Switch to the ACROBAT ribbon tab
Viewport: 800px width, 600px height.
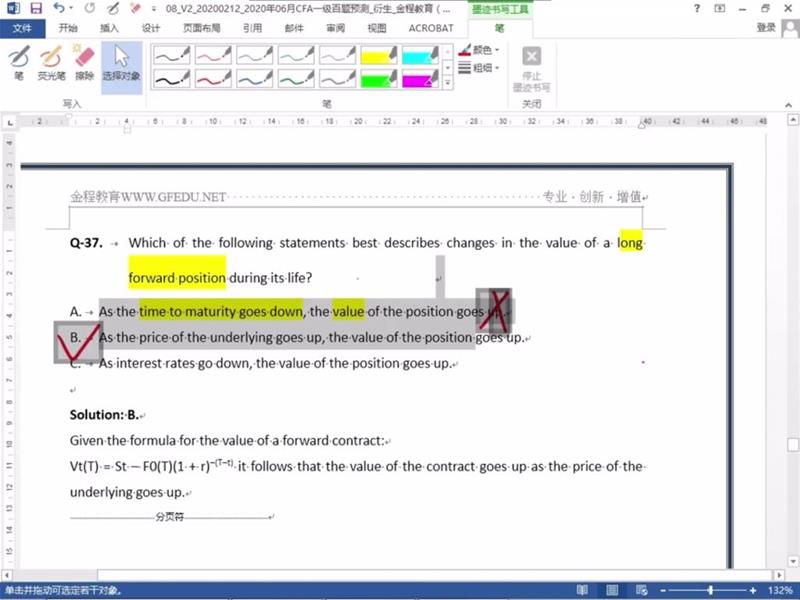(430, 28)
